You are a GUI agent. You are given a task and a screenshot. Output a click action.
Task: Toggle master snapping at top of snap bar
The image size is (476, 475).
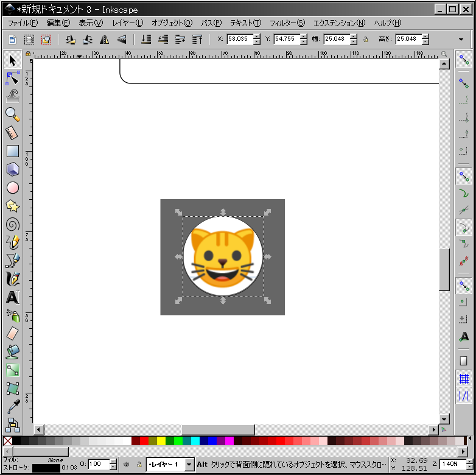(464, 60)
